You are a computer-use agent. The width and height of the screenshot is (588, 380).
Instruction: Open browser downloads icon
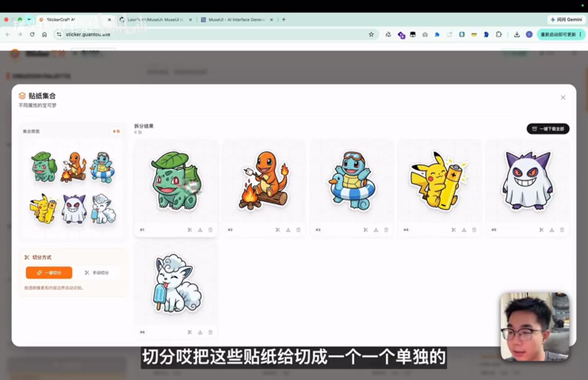point(517,34)
